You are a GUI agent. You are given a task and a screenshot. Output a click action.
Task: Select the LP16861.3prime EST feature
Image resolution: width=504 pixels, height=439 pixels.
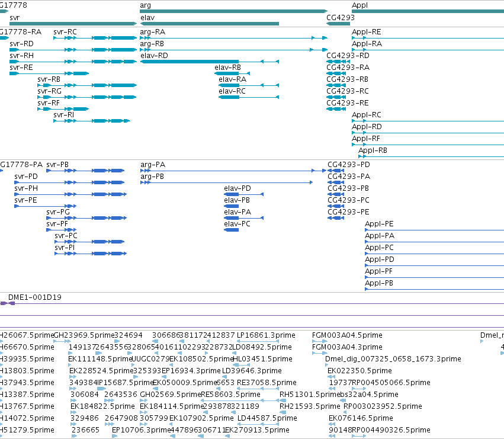[x=258, y=341]
